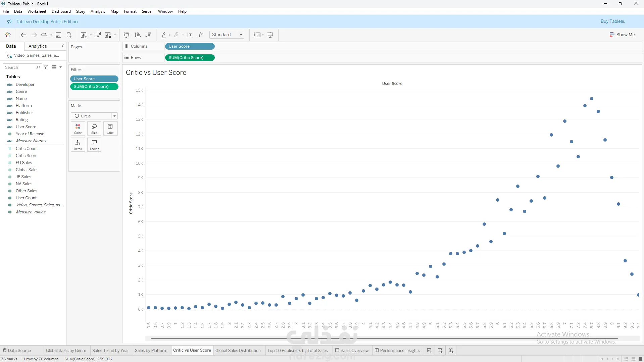
Task: Toggle the mark labels toolbar button
Action: pos(190,35)
